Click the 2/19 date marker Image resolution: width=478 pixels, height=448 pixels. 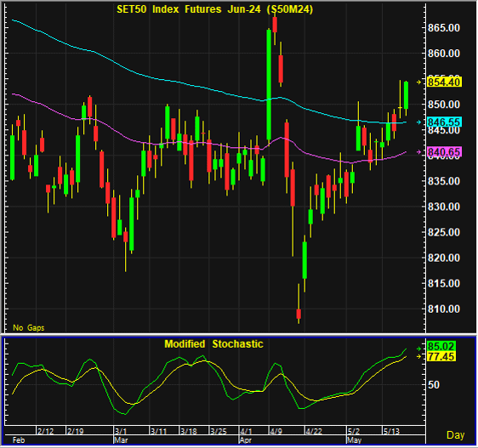tap(76, 431)
